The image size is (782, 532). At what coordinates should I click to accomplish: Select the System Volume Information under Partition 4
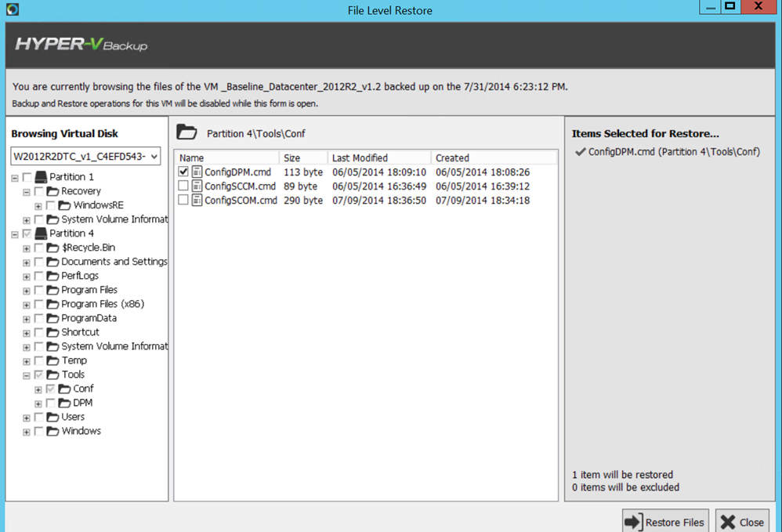[114, 346]
